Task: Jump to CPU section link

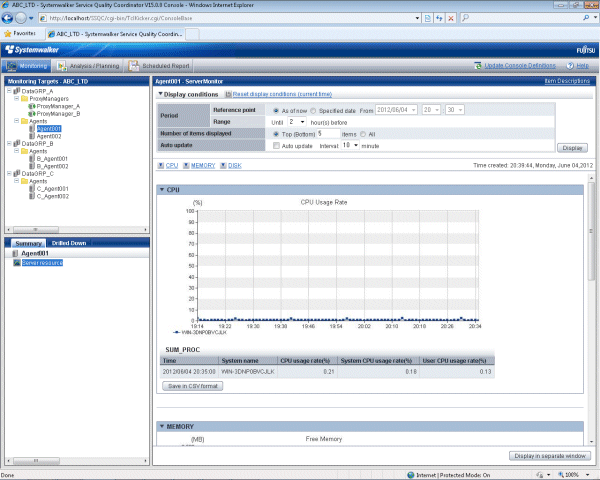Action: (172, 165)
